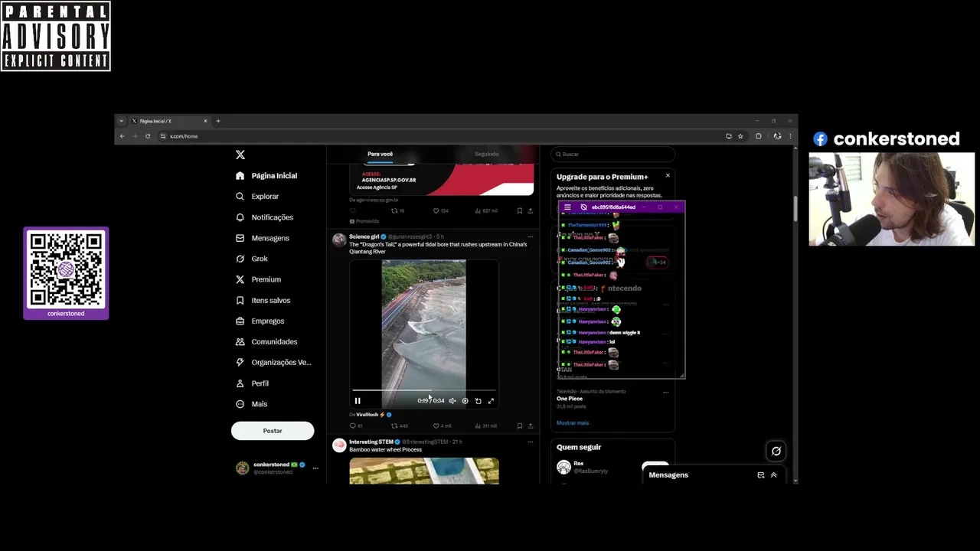This screenshot has height=551, width=980.
Task: Open the new tab plus button
Action: 218,121
